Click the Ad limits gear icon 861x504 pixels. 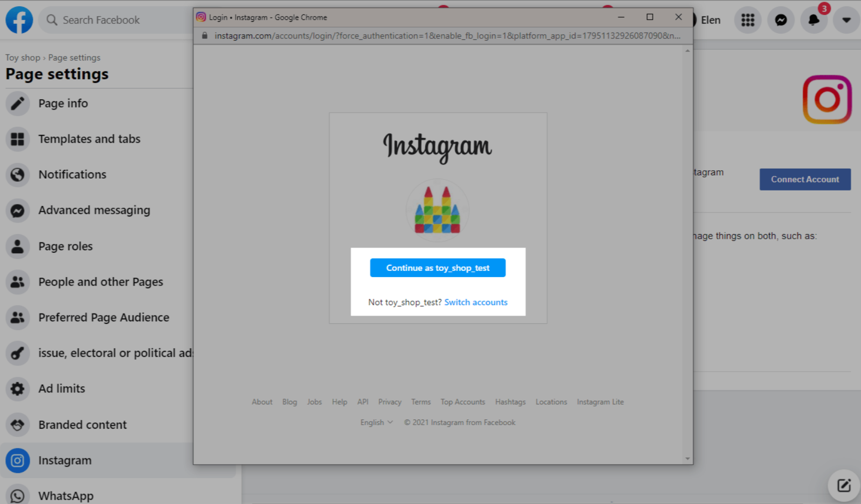(x=18, y=388)
